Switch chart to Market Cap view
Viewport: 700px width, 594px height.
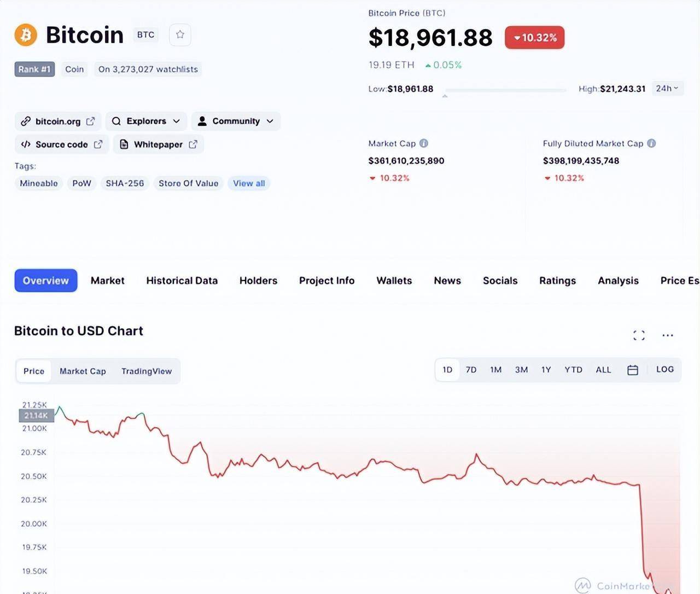(83, 371)
